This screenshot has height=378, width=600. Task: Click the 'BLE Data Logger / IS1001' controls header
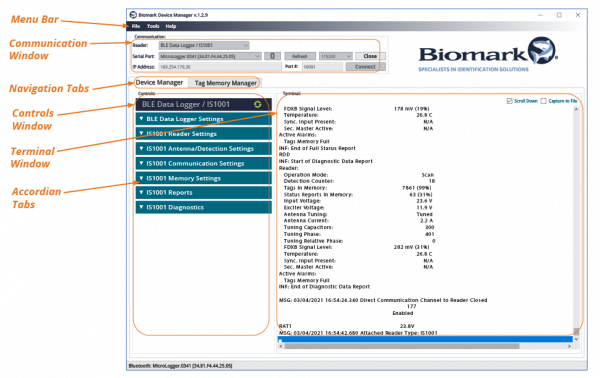204,104
